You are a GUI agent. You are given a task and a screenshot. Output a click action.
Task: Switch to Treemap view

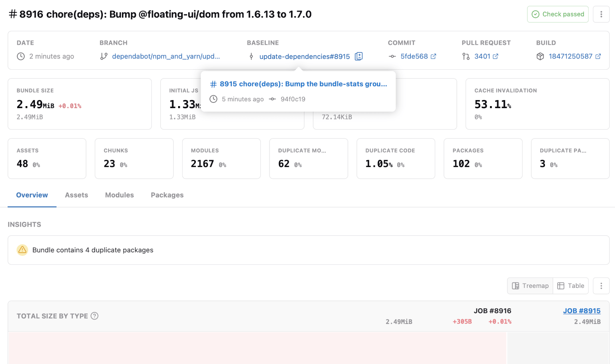point(530,286)
